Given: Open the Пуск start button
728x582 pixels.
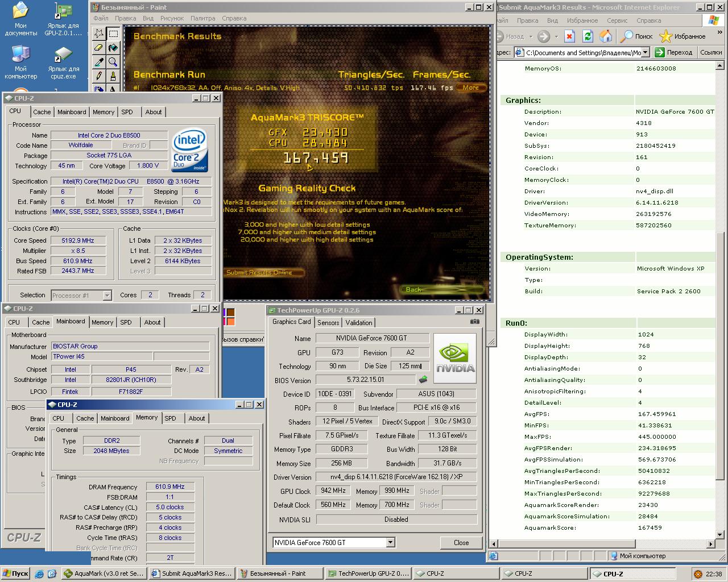Looking at the screenshot, I should point(15,574).
